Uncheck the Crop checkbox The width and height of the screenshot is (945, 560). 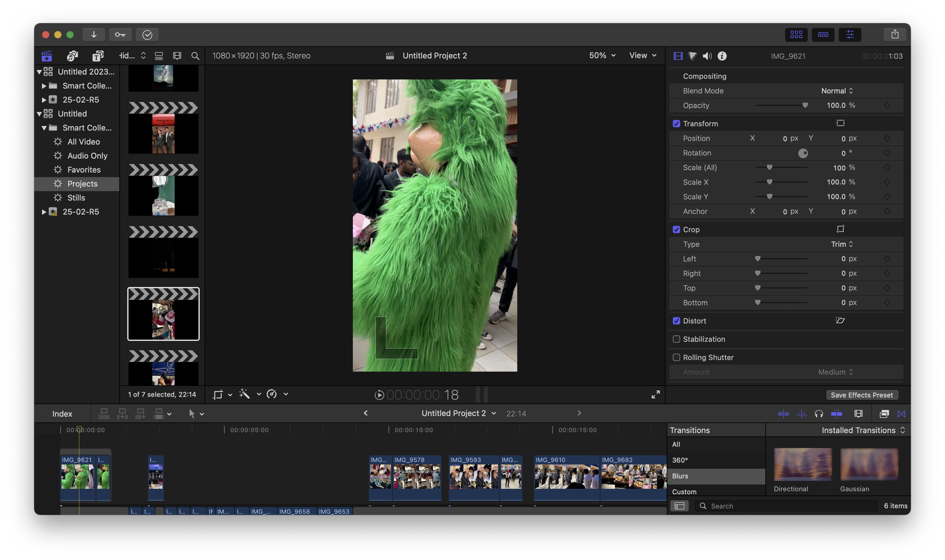[676, 229]
